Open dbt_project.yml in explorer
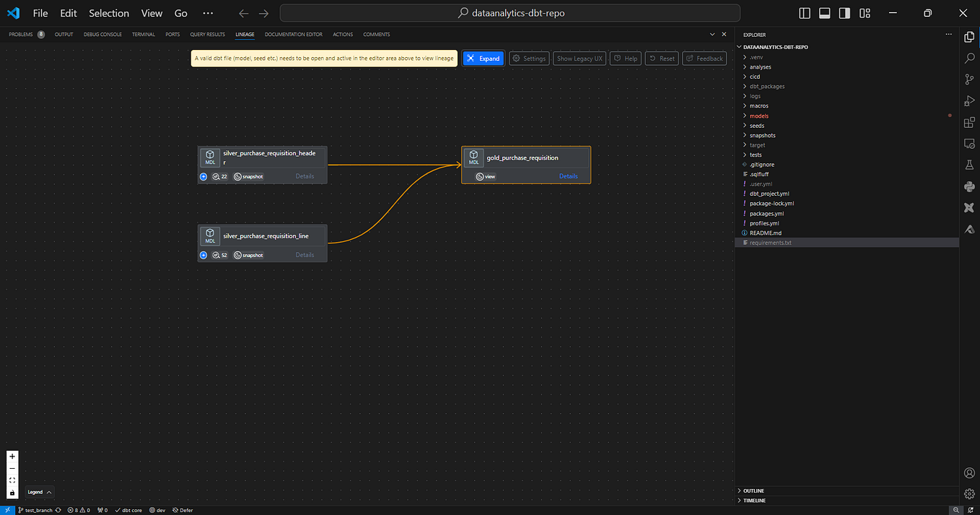This screenshot has width=980, height=515. tap(769, 194)
